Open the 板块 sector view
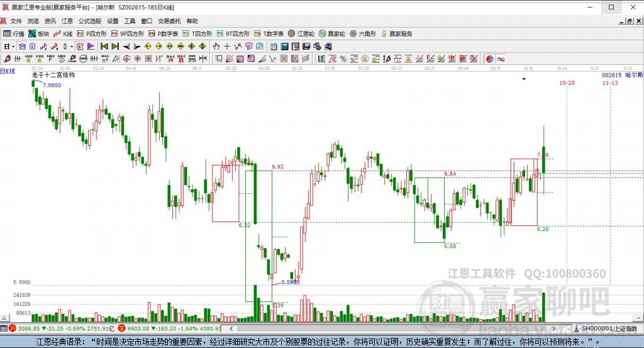This screenshot has height=348, width=644. [x=38, y=34]
